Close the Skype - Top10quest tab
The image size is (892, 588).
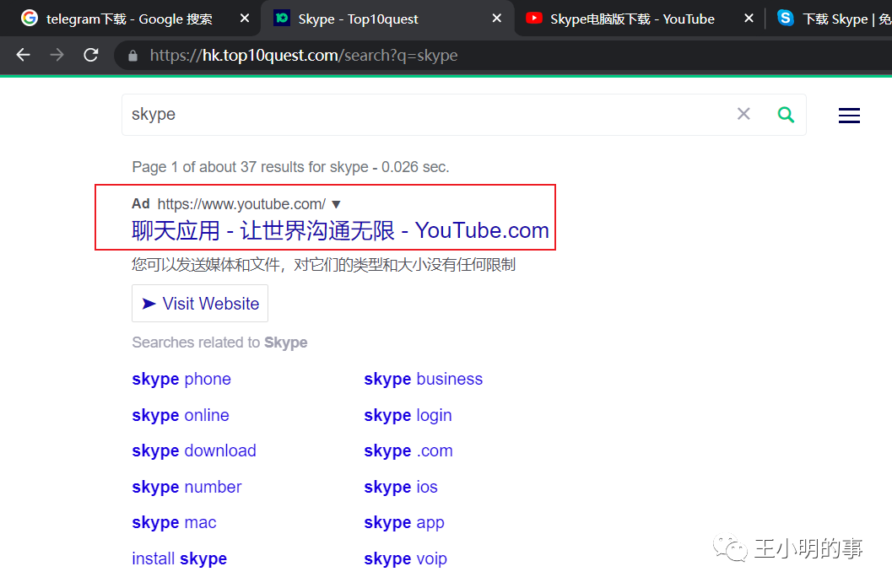pyautogui.click(x=496, y=19)
